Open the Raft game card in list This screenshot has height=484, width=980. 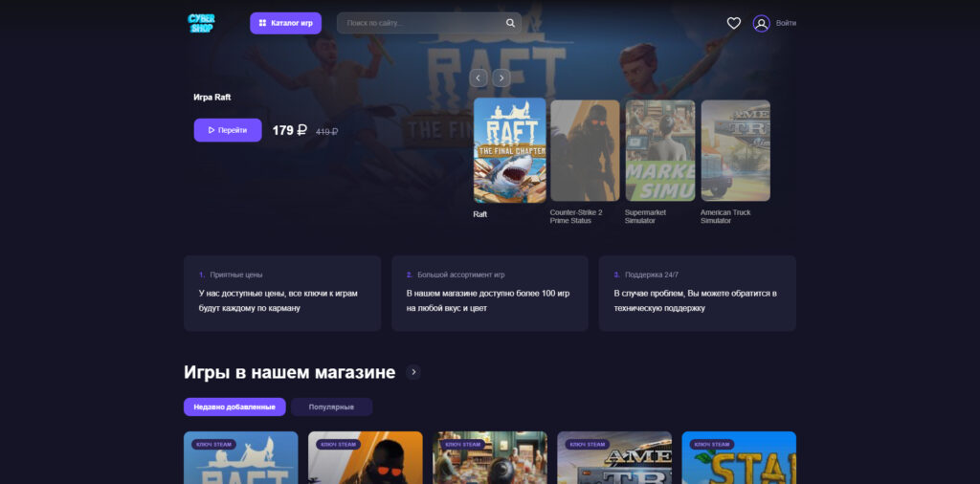(x=240, y=458)
